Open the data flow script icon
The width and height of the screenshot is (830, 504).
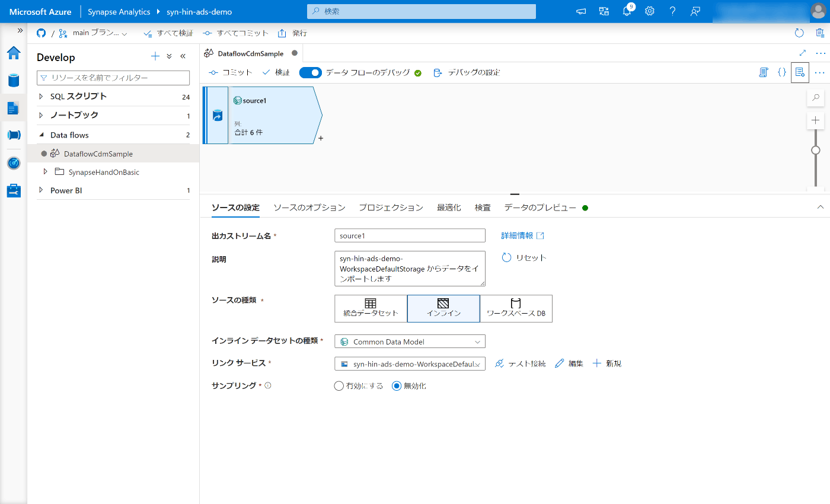(764, 72)
